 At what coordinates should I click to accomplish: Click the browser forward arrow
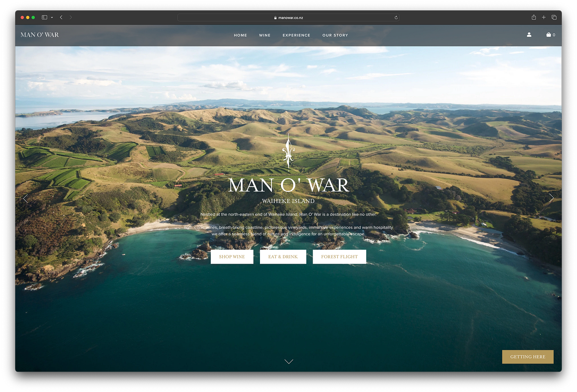(71, 17)
